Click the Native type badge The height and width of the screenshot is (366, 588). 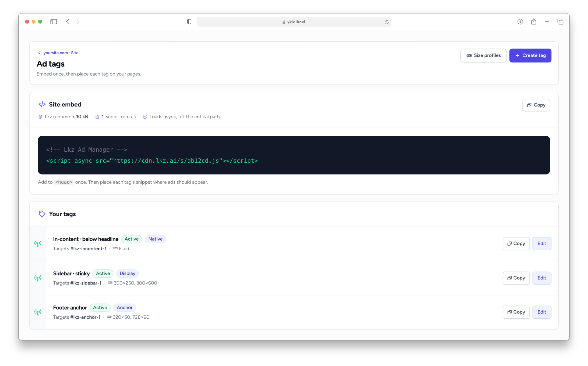tap(155, 239)
